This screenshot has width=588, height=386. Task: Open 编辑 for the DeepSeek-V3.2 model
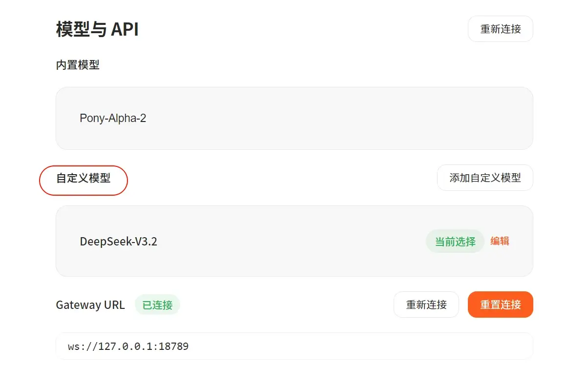click(x=500, y=241)
